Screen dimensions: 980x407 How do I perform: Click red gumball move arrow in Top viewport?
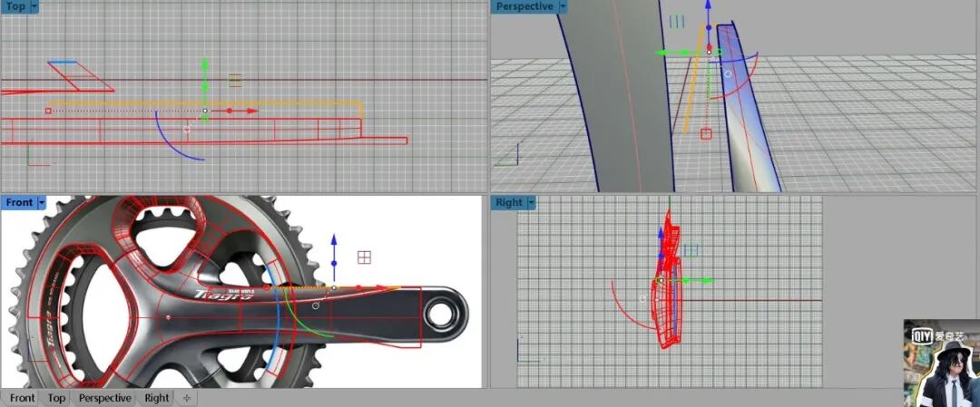pyautogui.click(x=252, y=111)
